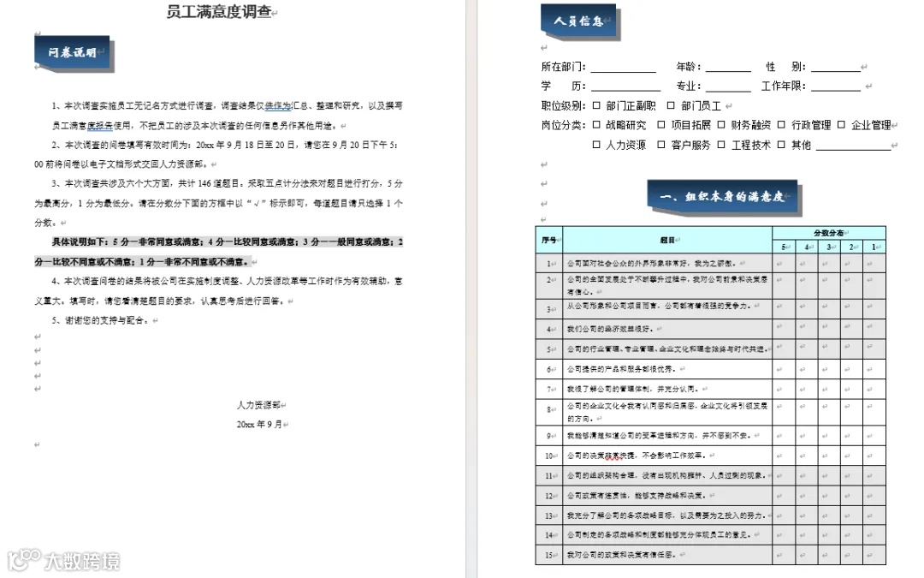
Task: Click score column header 4
Action: click(807, 247)
